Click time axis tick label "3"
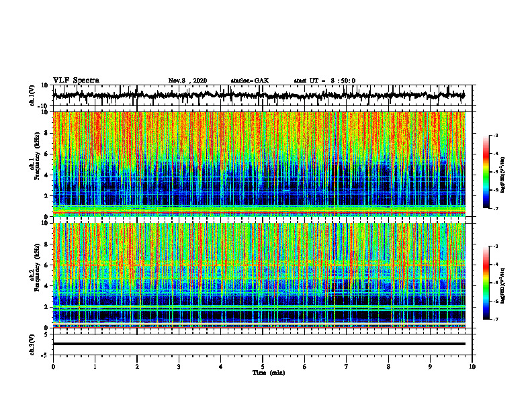532x411 pixels. coord(179,367)
